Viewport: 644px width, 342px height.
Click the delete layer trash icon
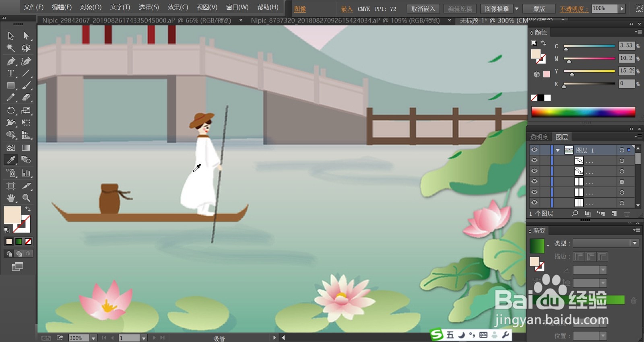point(627,214)
